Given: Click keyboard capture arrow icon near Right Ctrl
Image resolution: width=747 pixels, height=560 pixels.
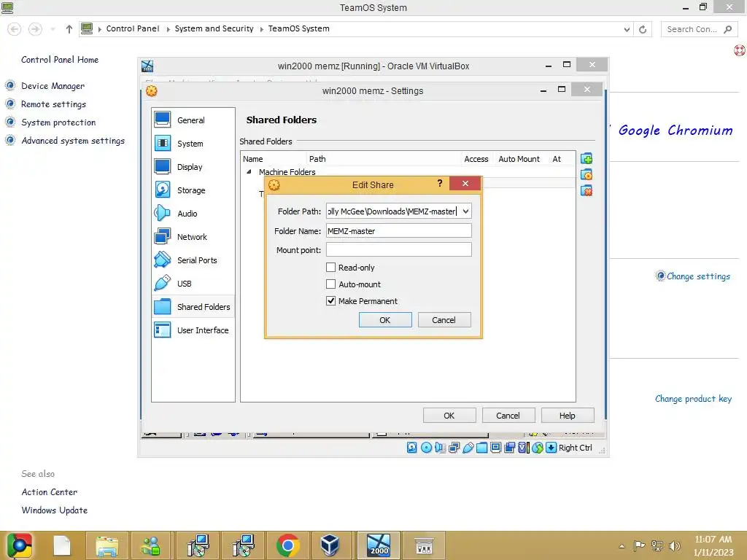Looking at the screenshot, I should 551,448.
